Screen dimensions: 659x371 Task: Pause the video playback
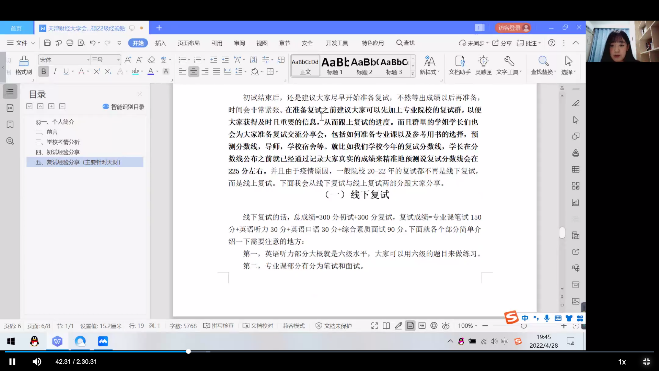coord(12,361)
